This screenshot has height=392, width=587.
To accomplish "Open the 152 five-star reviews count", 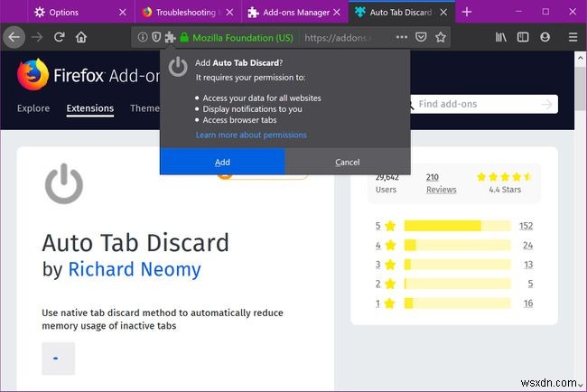I will tap(526, 226).
